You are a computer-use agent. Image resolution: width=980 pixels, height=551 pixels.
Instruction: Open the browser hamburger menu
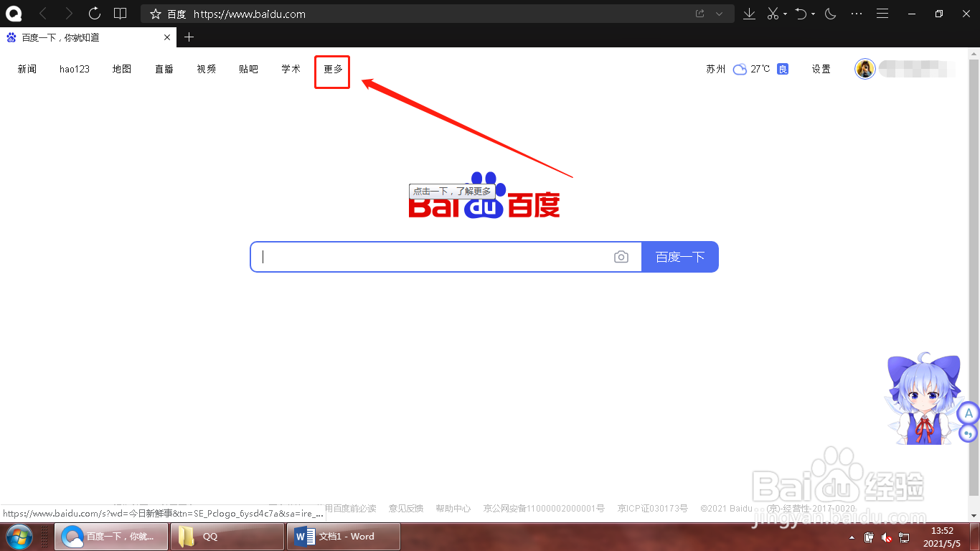(883, 14)
